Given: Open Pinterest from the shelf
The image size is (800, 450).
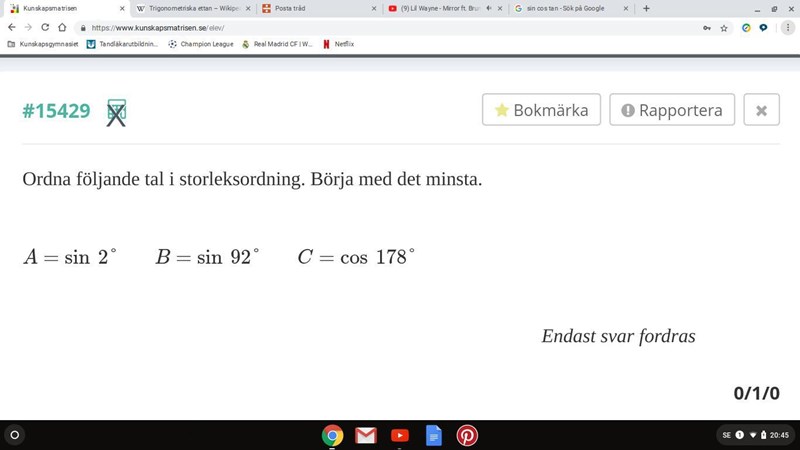Looking at the screenshot, I should (467, 435).
